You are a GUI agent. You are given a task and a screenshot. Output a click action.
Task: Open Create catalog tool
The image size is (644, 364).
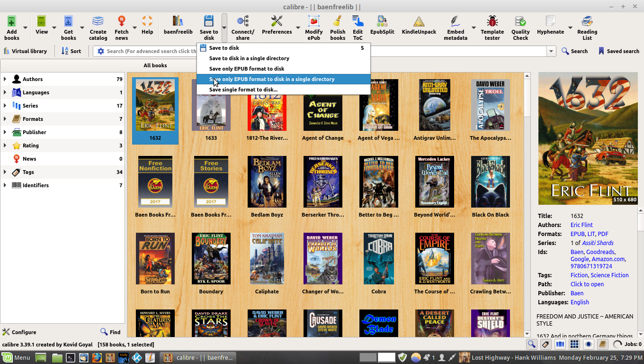98,22
